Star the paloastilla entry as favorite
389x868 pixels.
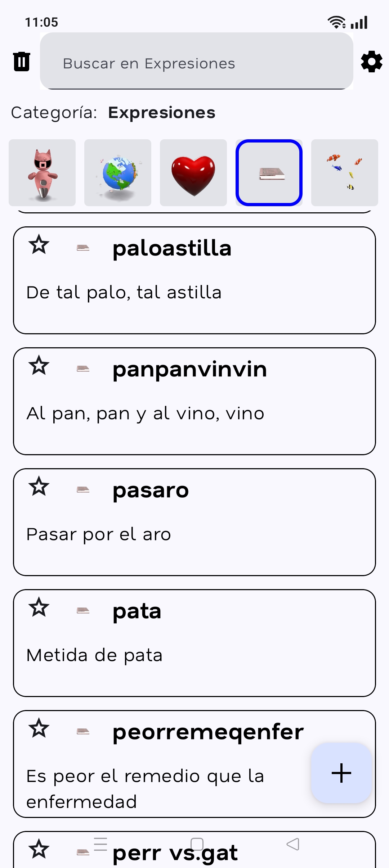tap(39, 245)
